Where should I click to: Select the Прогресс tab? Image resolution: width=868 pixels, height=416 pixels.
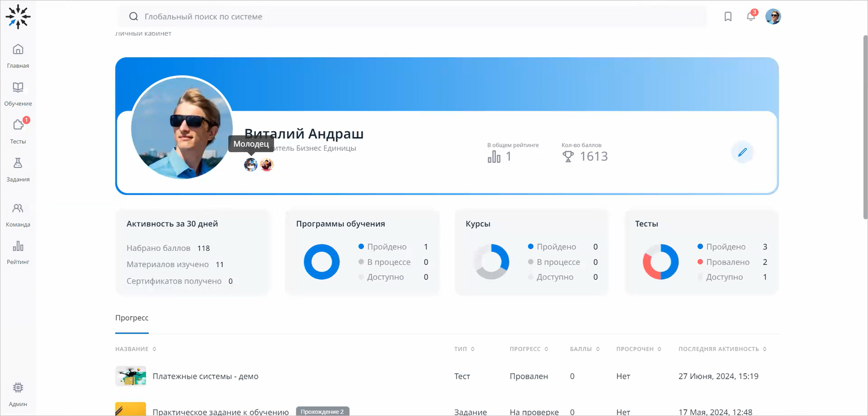(132, 318)
